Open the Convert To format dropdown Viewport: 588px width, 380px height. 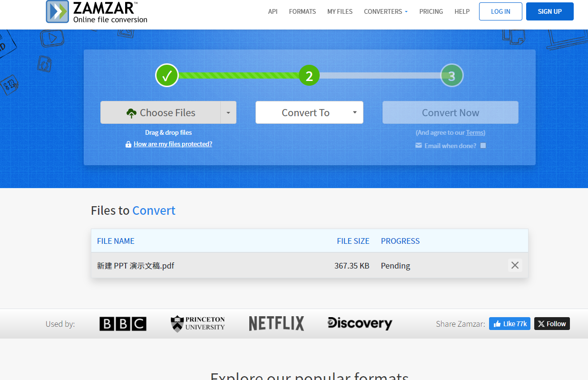309,113
